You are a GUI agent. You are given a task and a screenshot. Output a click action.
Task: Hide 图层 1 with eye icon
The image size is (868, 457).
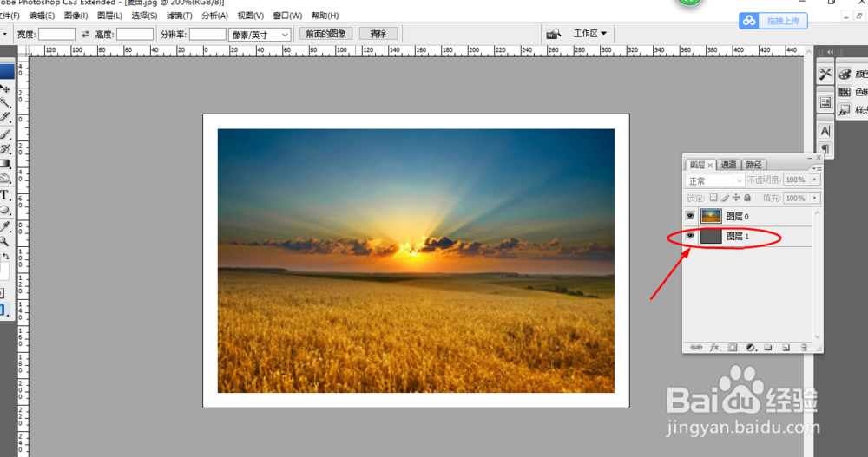(690, 236)
